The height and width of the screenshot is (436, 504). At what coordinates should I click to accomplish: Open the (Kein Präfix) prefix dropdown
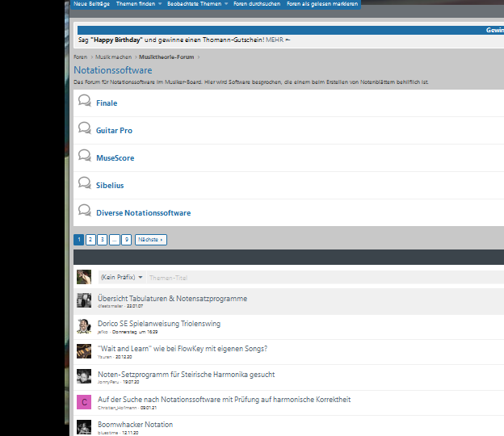[x=121, y=277]
